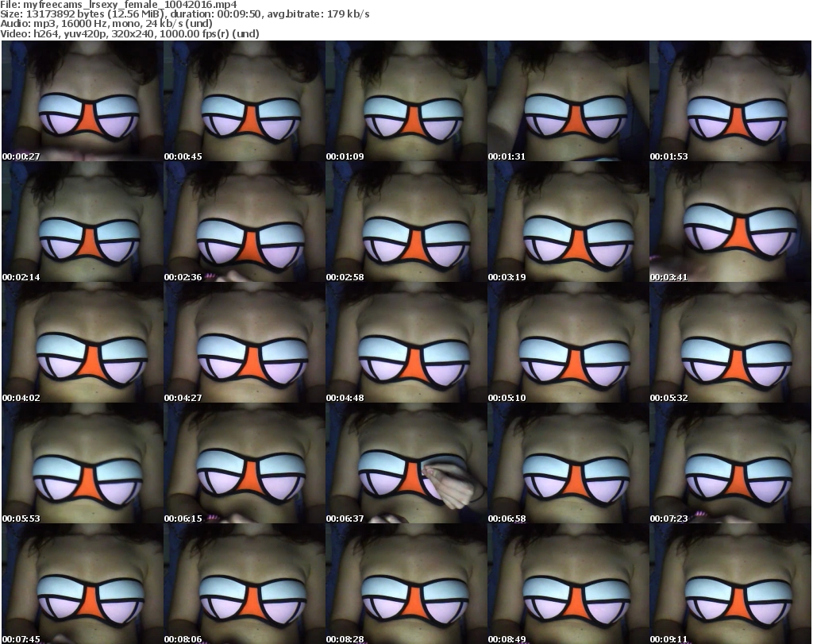Screen dimensions: 813x644
Task: Open the thumbnail stamped 00:06:37
Action: (x=406, y=463)
